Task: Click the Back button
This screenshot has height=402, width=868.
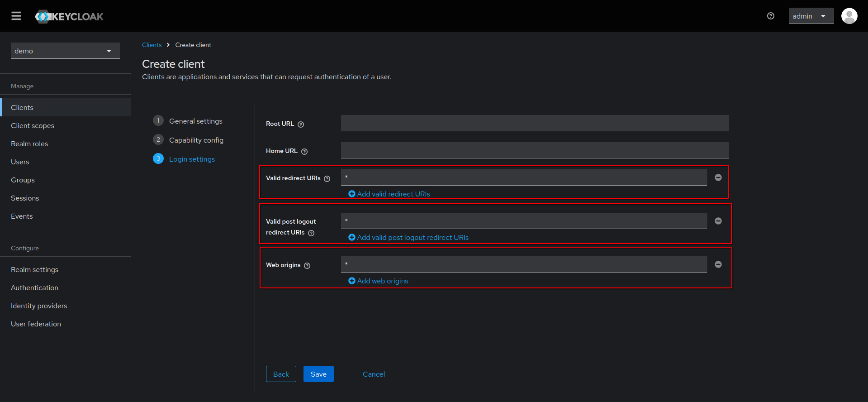Action: pos(281,374)
